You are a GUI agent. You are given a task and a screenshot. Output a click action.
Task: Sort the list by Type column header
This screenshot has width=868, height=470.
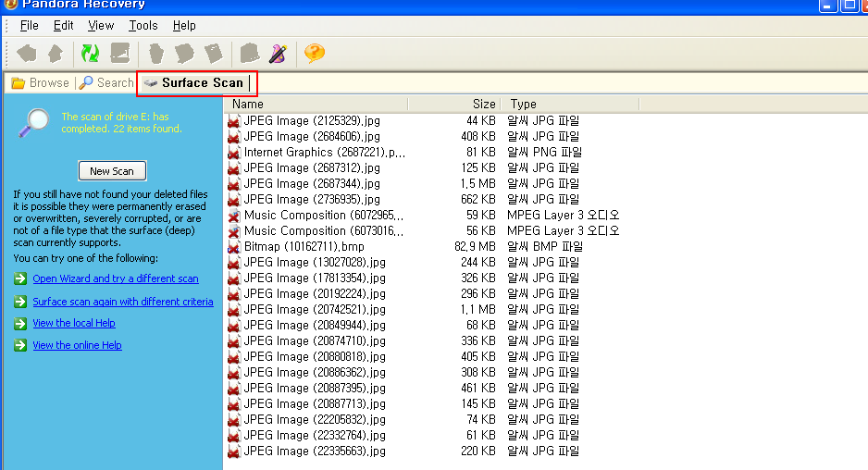[570, 104]
